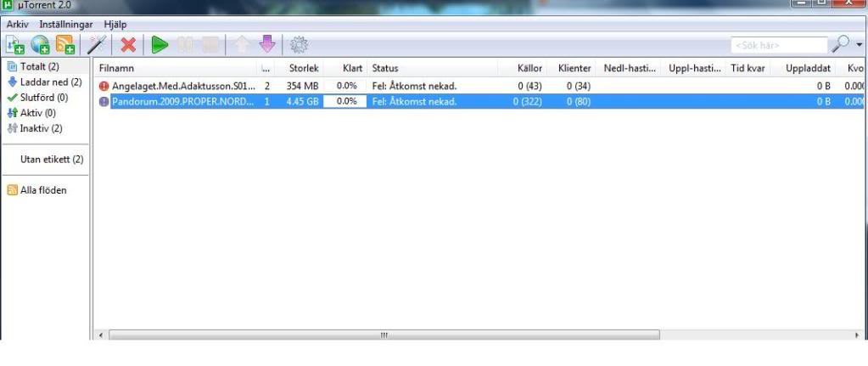Select Aktiv (0) category
Viewport: 868px width, 366px height.
pyautogui.click(x=45, y=113)
